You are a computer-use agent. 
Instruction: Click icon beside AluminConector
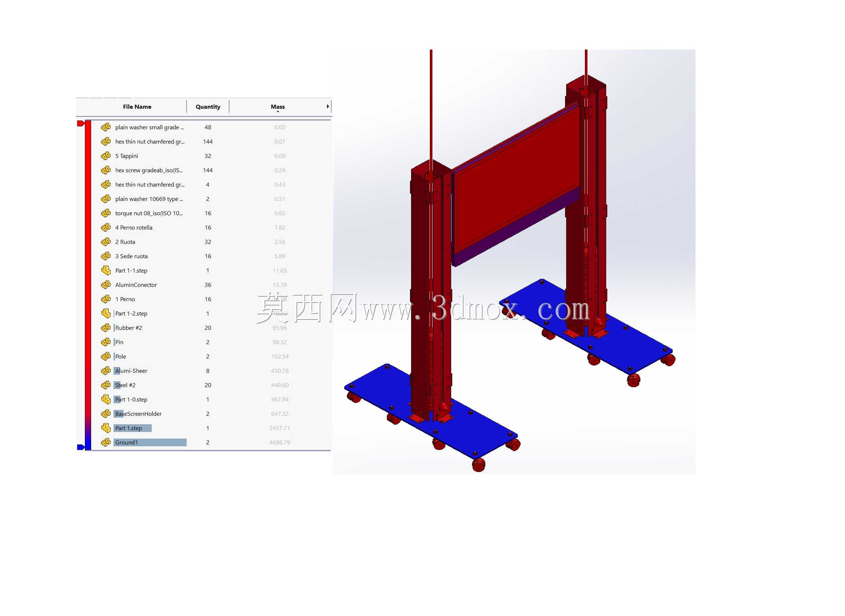(106, 285)
